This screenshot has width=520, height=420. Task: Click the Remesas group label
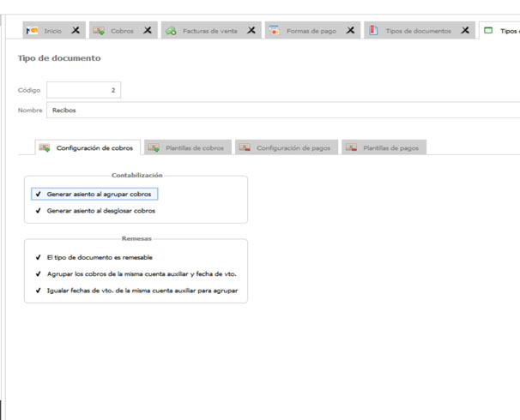tap(136, 238)
